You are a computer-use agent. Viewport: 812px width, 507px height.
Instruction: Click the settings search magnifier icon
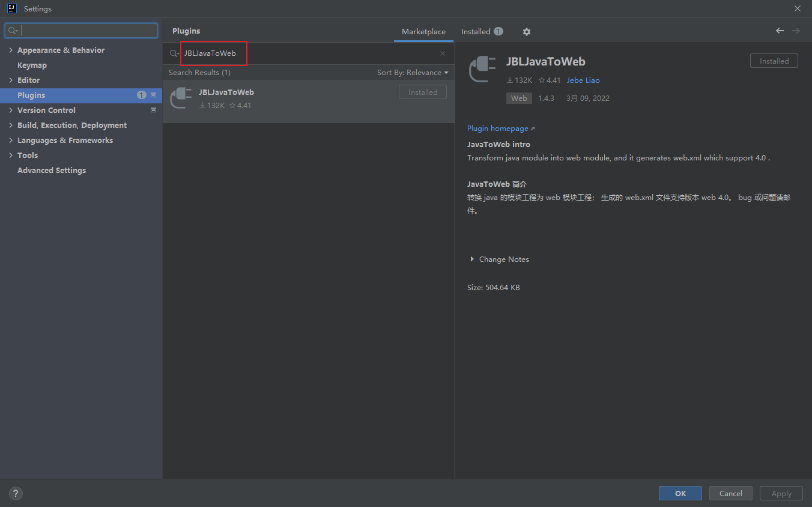click(x=12, y=31)
